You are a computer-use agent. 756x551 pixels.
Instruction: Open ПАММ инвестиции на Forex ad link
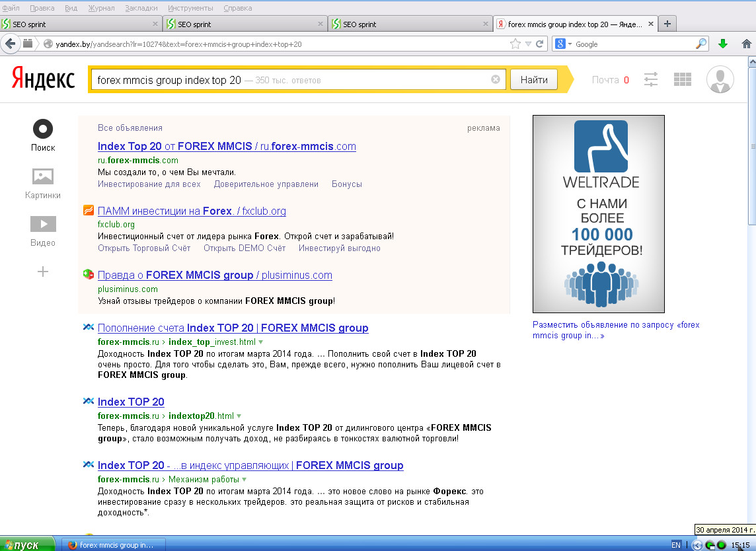tap(192, 211)
